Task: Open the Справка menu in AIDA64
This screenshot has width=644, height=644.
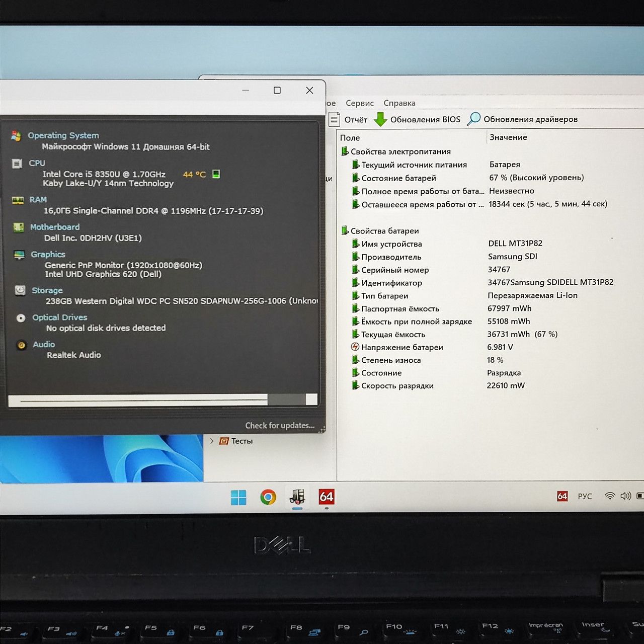Action: (399, 103)
